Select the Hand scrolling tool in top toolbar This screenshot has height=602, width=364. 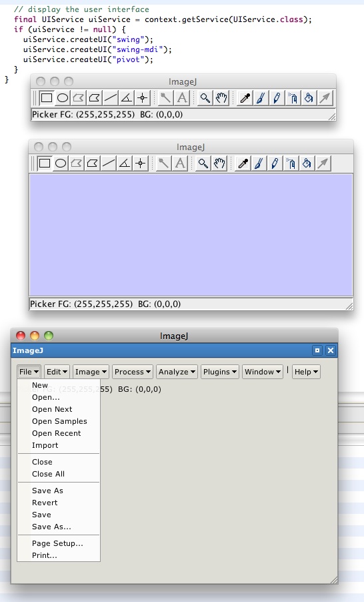pos(221,98)
